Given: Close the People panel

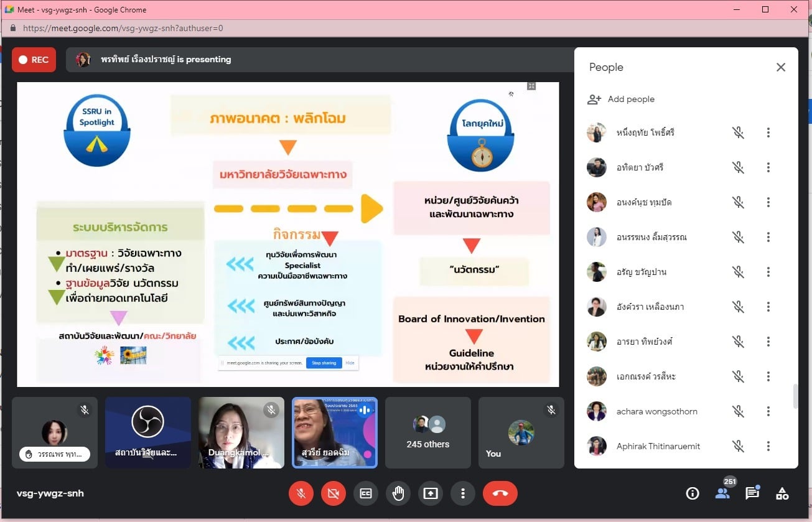Looking at the screenshot, I should point(781,67).
